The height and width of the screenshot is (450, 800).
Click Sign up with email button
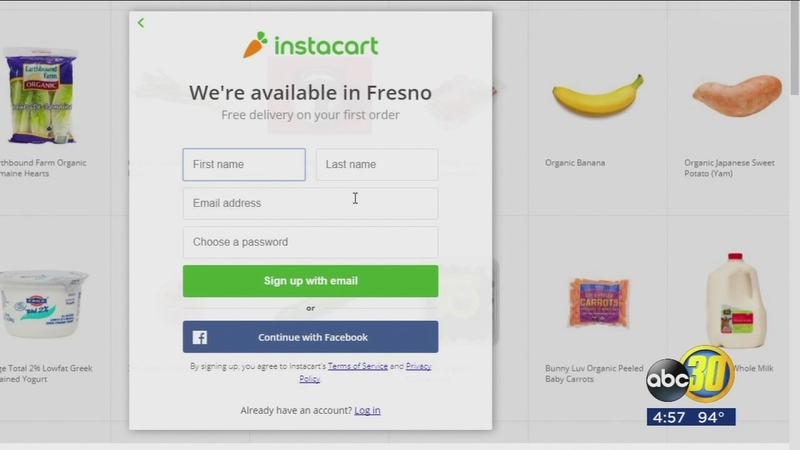(x=310, y=281)
